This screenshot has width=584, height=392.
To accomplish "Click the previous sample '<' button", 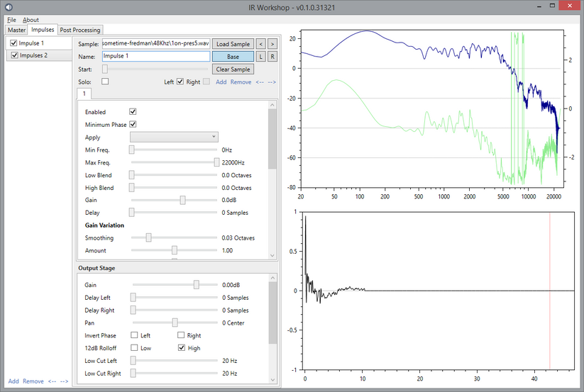I will click(x=261, y=44).
